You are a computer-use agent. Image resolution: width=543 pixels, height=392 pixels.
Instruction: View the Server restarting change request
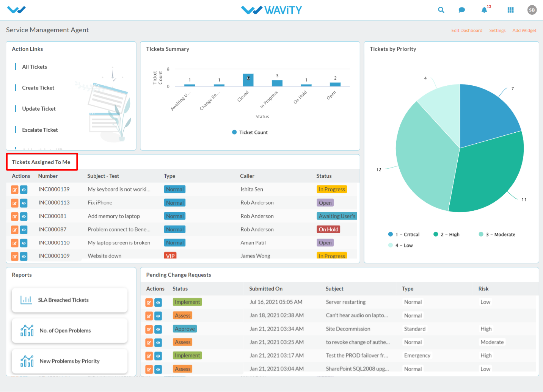tap(158, 303)
